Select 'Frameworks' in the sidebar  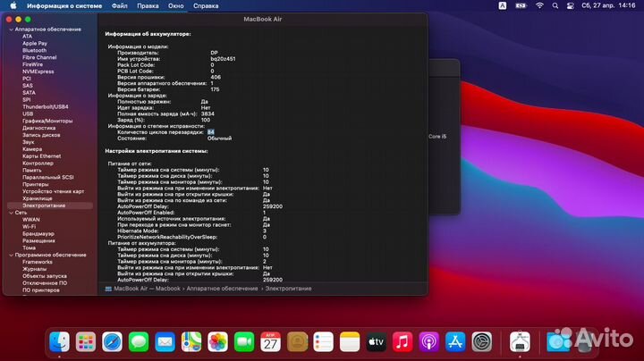coord(38,262)
